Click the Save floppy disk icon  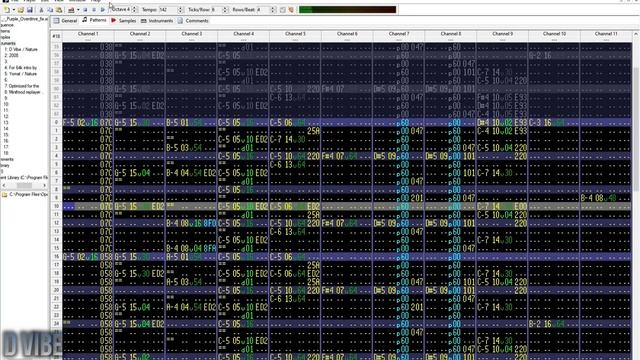point(30,9)
